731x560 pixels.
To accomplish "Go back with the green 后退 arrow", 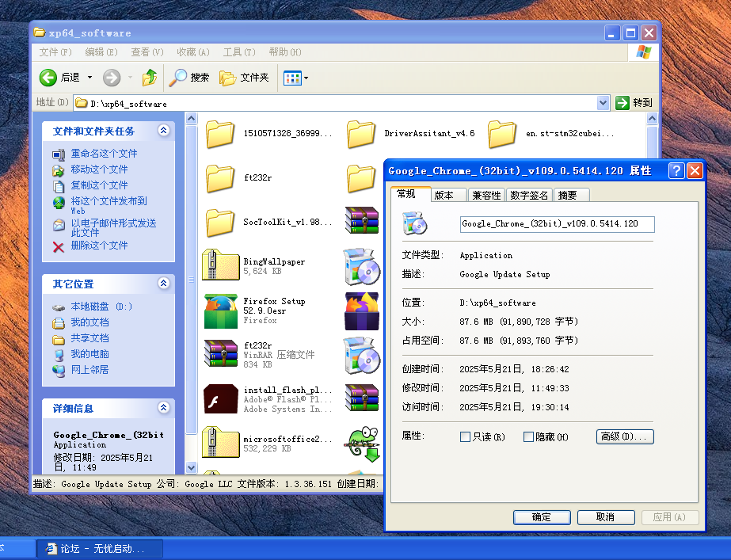I will point(48,78).
